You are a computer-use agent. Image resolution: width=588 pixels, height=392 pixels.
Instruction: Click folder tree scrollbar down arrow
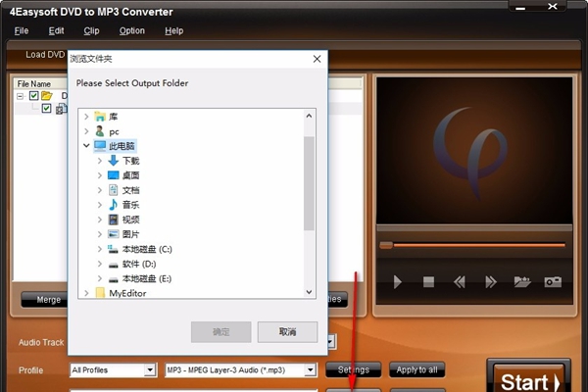click(309, 292)
